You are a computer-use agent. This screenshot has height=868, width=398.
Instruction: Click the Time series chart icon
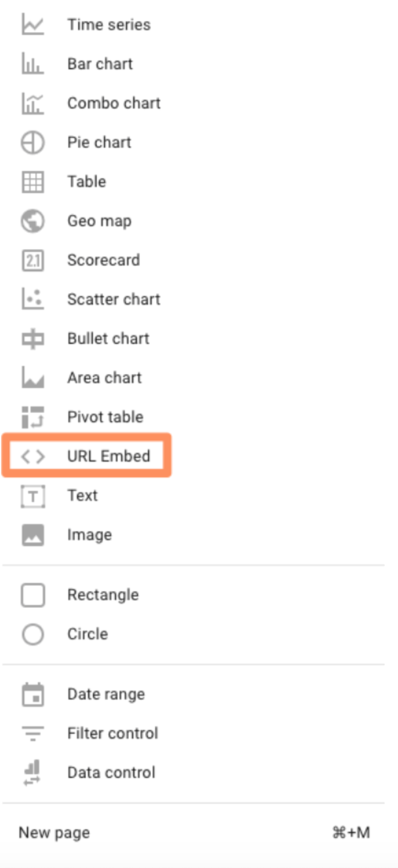click(33, 25)
